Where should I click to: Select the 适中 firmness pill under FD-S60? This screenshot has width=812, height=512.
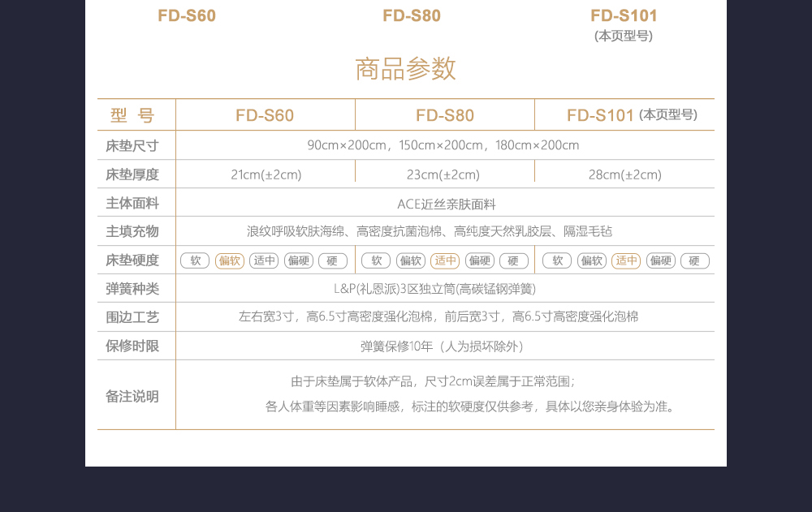(264, 260)
